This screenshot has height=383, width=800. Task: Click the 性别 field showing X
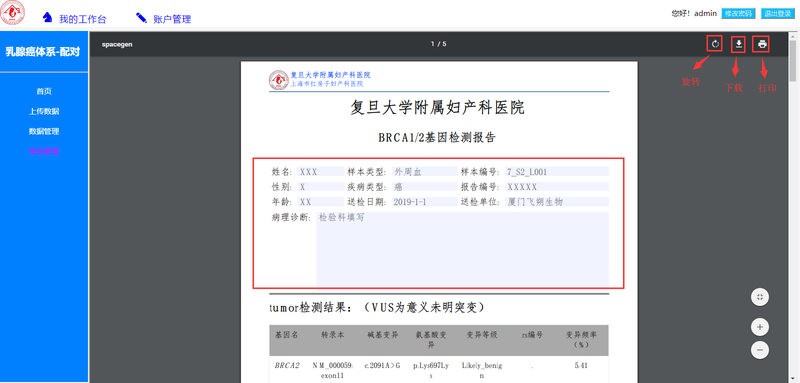(x=321, y=187)
